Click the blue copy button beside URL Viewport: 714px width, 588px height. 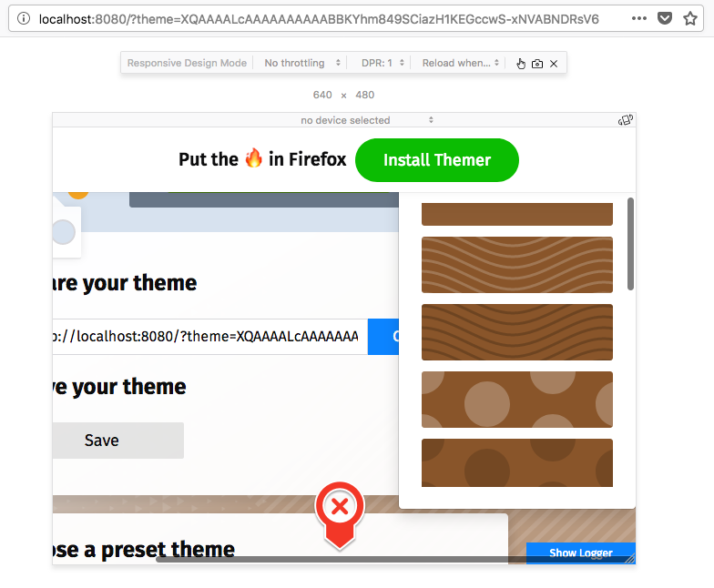coord(382,337)
